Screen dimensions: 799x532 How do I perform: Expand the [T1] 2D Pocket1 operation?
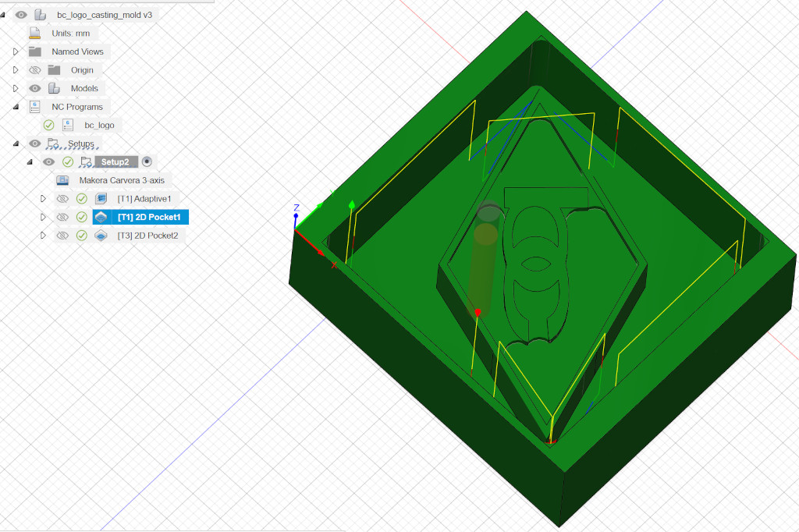tap(44, 217)
